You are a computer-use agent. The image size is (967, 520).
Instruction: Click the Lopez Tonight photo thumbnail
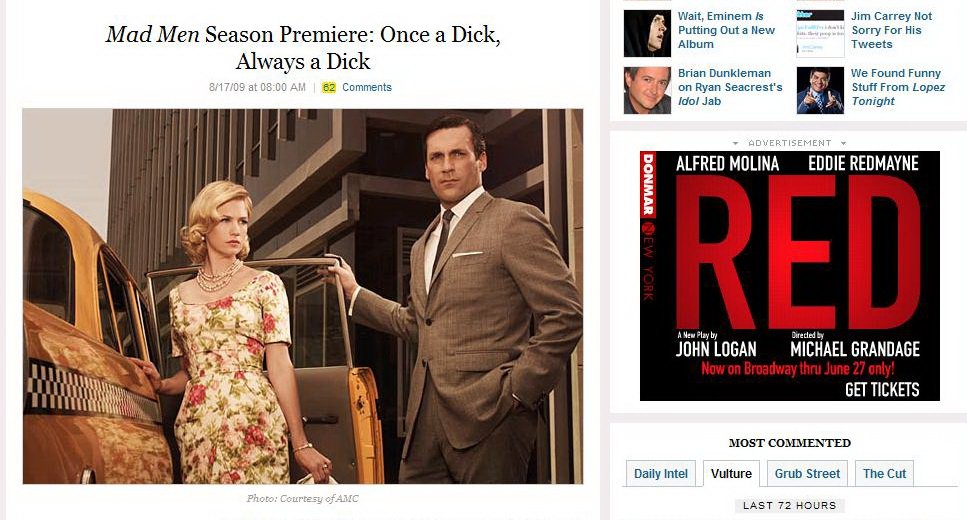[x=820, y=91]
